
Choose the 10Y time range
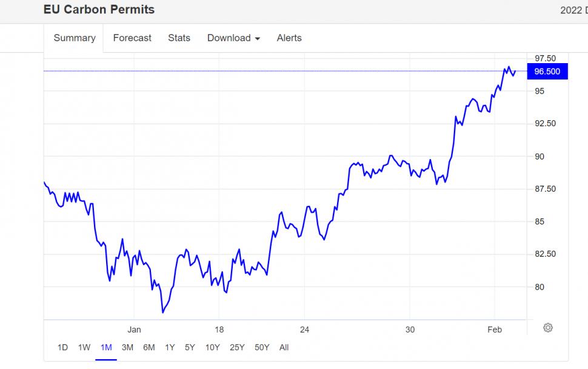click(212, 348)
